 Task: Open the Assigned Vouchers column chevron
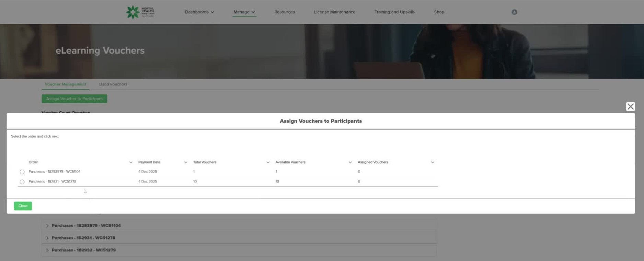(x=433, y=162)
